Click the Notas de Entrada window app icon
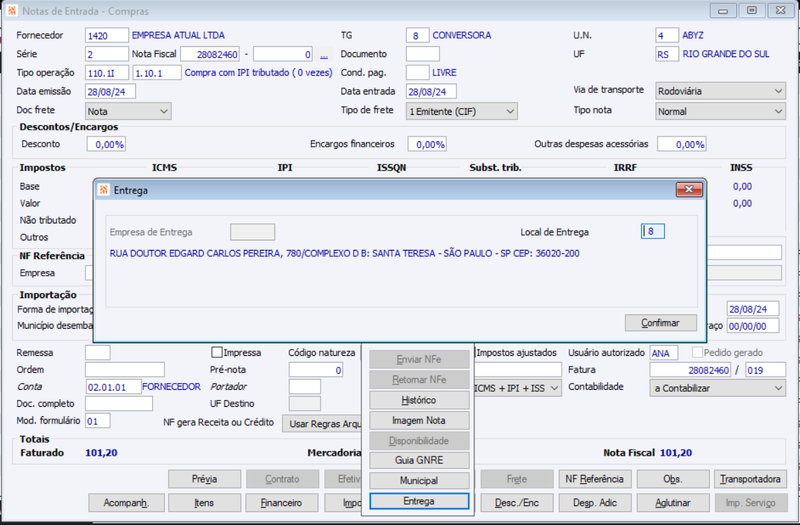 [x=12, y=10]
